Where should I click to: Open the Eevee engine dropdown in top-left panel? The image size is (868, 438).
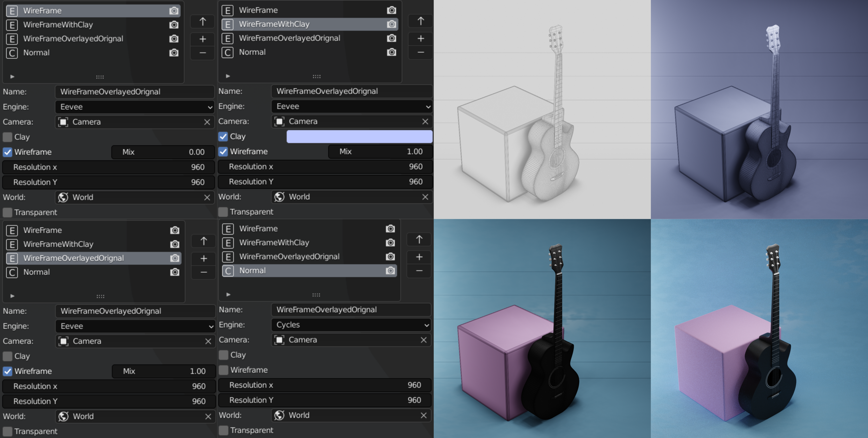click(x=135, y=107)
